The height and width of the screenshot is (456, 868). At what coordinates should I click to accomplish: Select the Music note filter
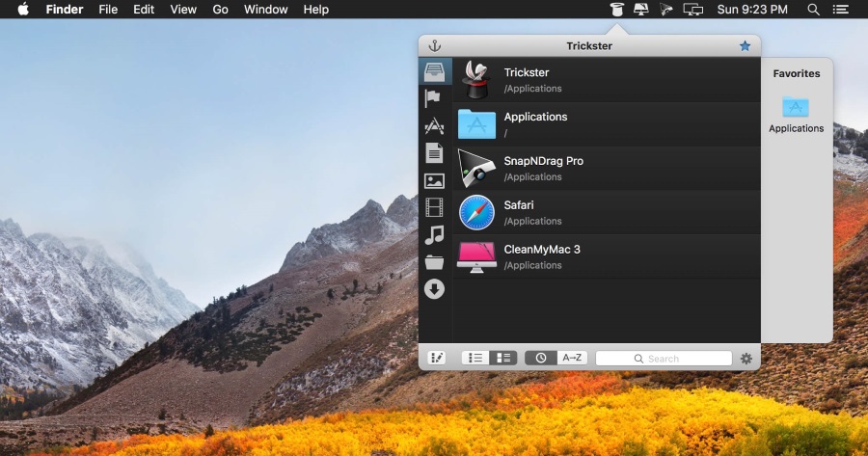(434, 234)
